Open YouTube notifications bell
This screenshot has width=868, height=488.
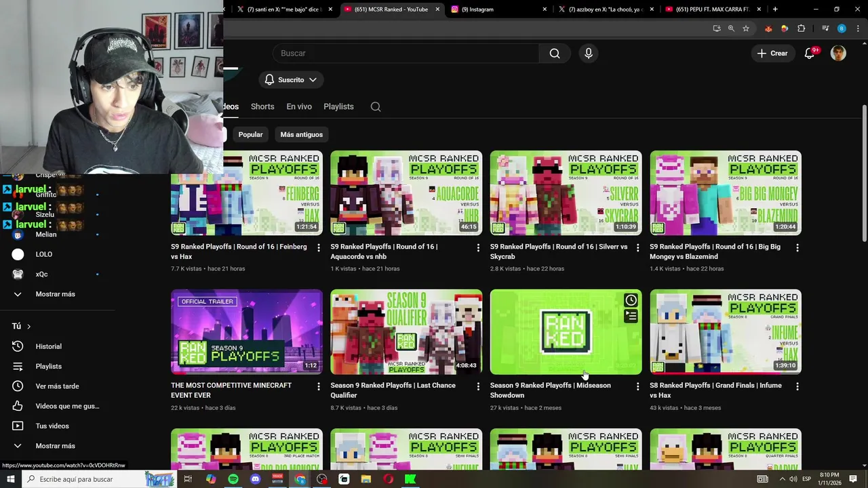tap(809, 54)
